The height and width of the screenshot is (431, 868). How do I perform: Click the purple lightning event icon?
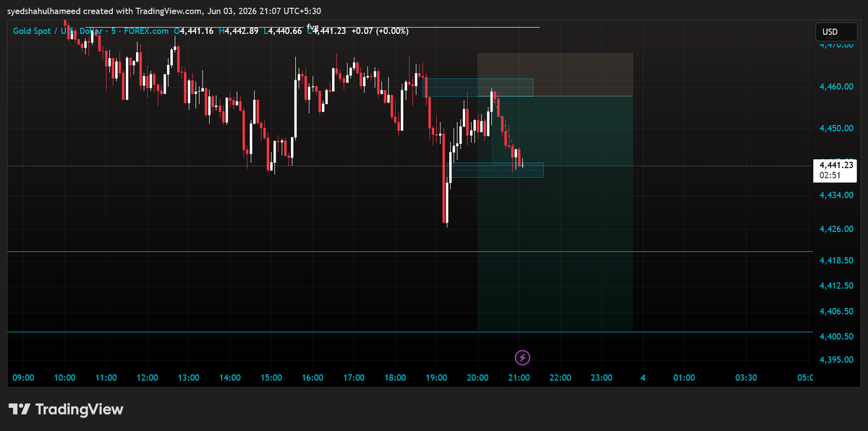click(x=523, y=357)
